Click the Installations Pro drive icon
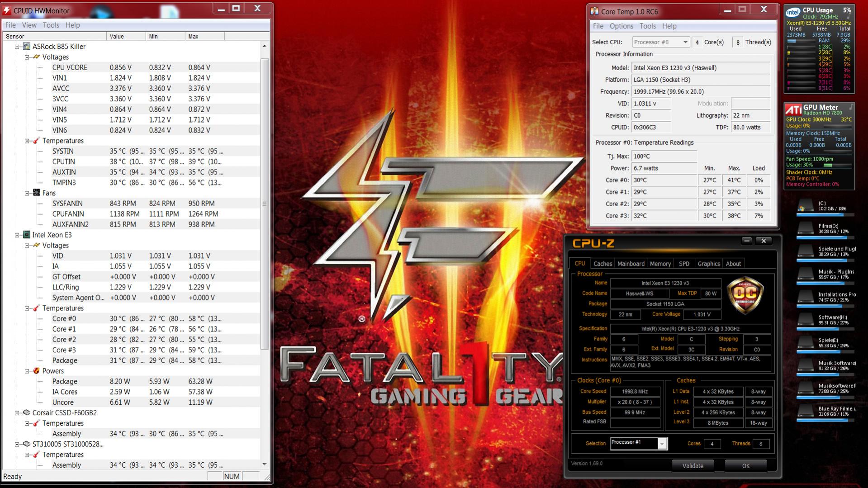 805,297
